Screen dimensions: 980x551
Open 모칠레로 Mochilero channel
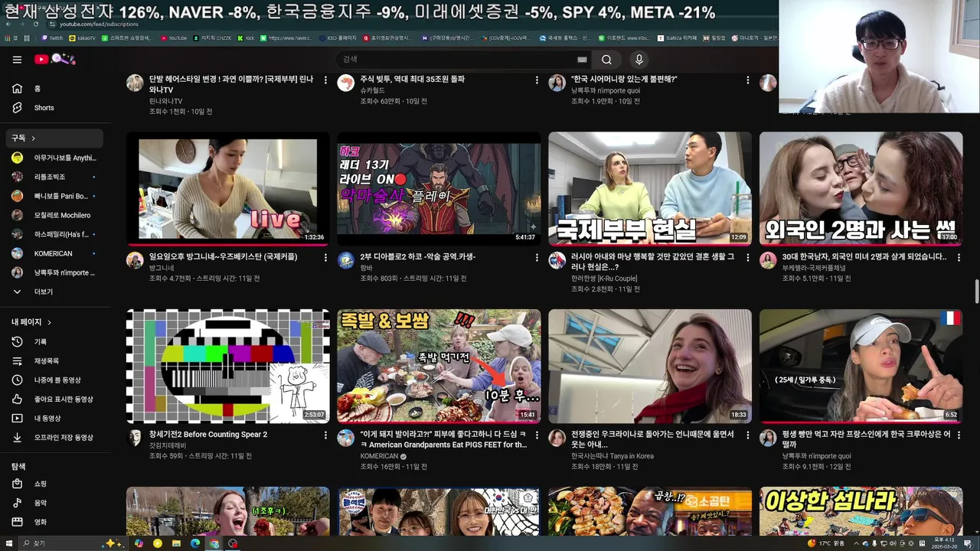(55, 215)
